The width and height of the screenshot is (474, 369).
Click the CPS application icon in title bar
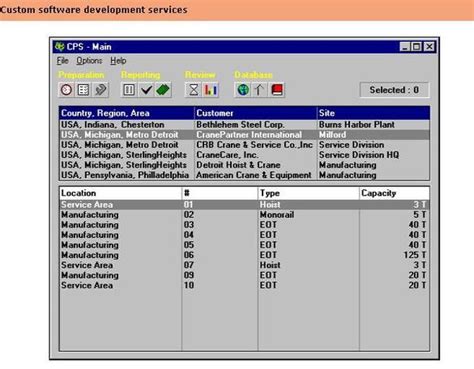click(60, 46)
